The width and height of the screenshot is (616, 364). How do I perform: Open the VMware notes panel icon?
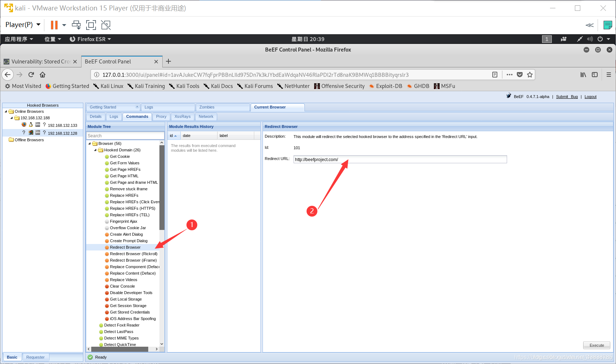coord(608,25)
